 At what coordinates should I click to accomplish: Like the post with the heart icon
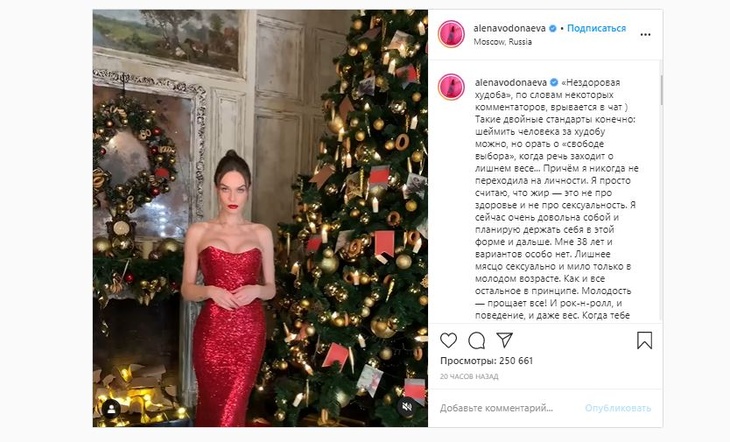(448, 341)
